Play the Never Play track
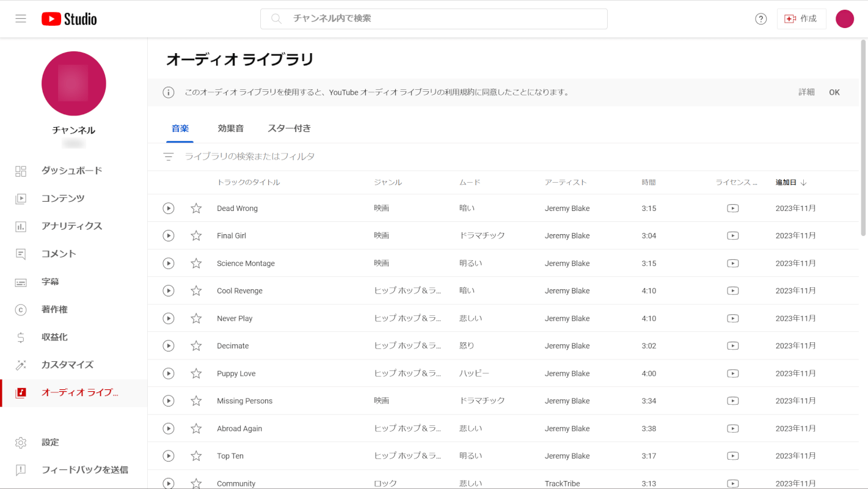The height and width of the screenshot is (489, 868). [169, 318]
